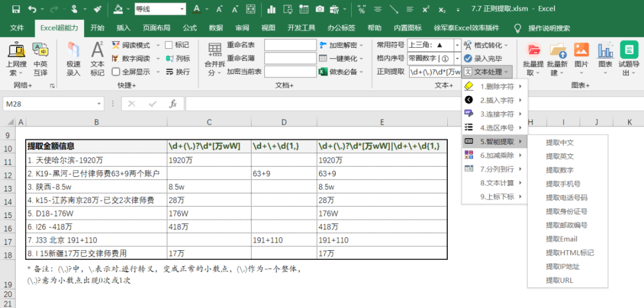Click the 极速录入 quick entry icon

tap(73, 58)
